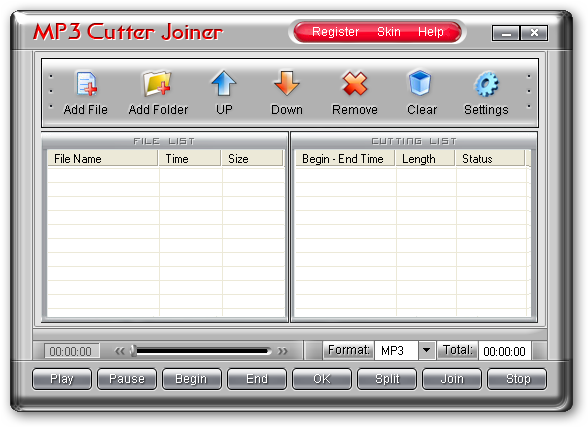Click the Split button

(387, 379)
